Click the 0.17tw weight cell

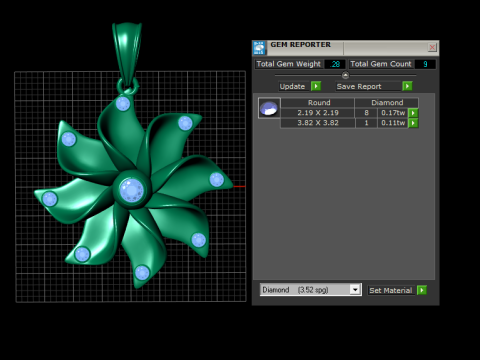click(x=393, y=113)
